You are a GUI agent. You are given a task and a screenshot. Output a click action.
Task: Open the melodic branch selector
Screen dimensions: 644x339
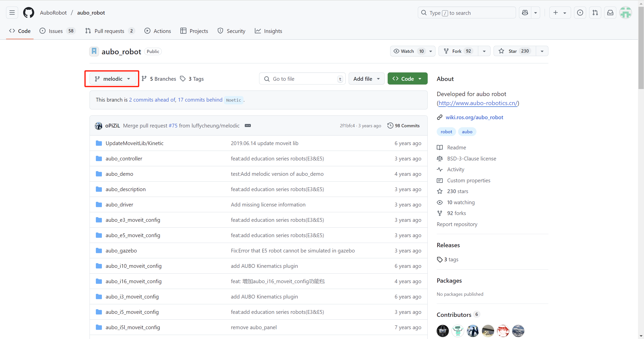pos(112,79)
